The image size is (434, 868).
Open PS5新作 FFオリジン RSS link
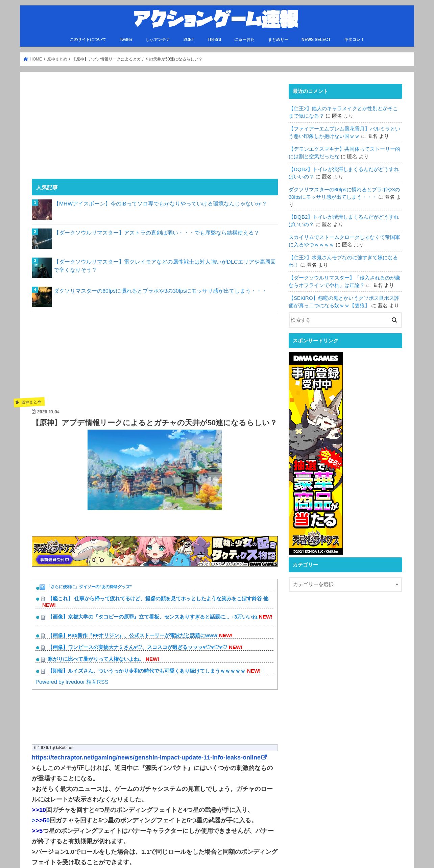[132, 635]
